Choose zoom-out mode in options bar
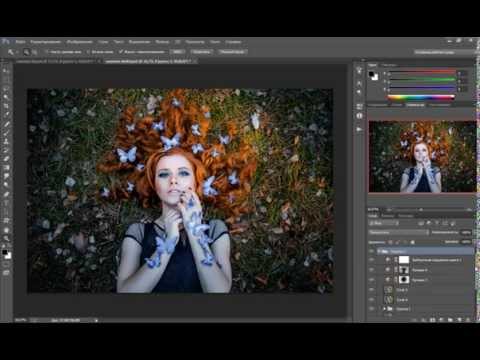 tap(34, 52)
